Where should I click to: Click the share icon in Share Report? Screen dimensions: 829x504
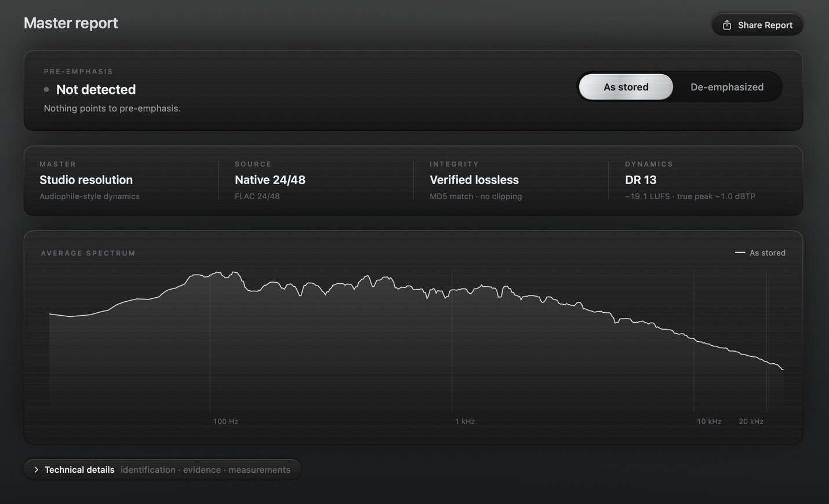pyautogui.click(x=727, y=25)
